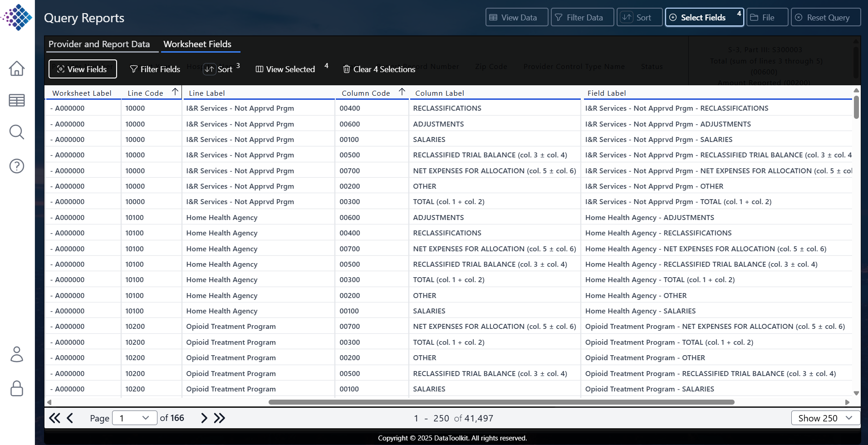
Task: Open the Sort options from top toolbar
Action: (x=628, y=17)
